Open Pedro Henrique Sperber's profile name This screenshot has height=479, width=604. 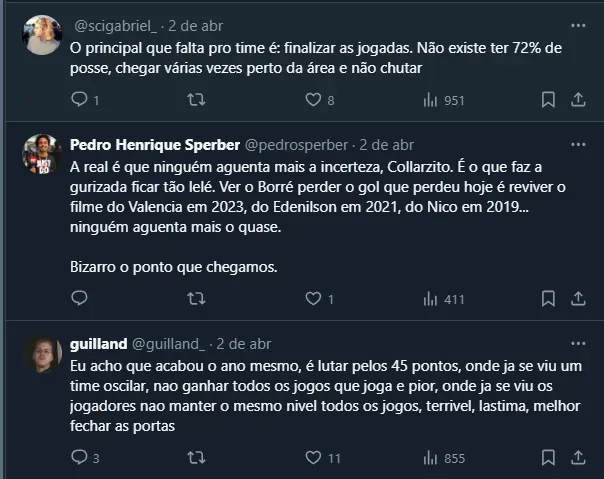[x=155, y=144]
